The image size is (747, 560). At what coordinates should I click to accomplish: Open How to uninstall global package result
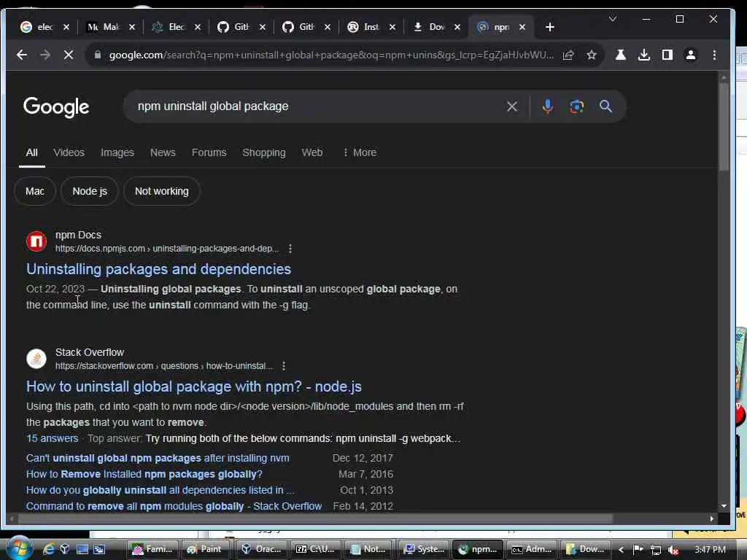[194, 386]
